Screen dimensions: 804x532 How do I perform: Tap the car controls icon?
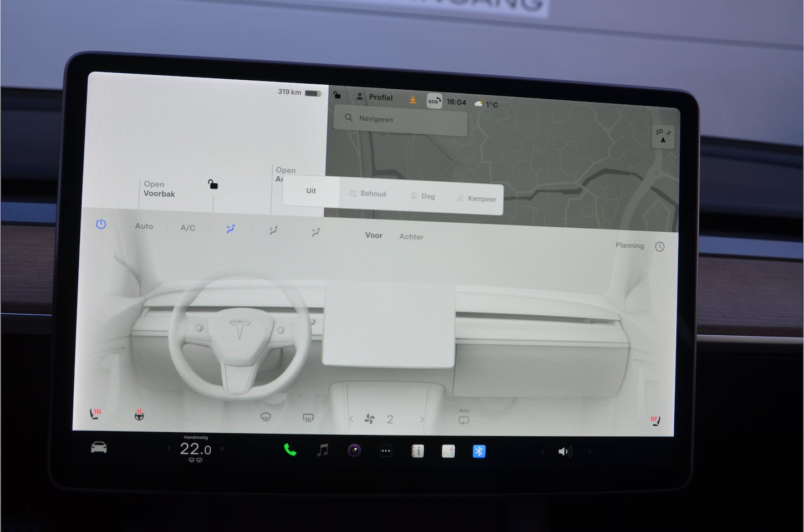point(99,447)
